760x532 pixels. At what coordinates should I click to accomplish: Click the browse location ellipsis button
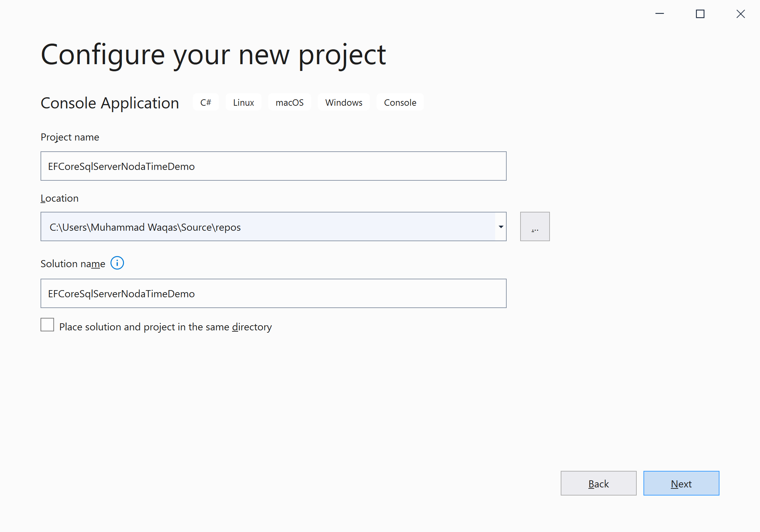tap(535, 227)
